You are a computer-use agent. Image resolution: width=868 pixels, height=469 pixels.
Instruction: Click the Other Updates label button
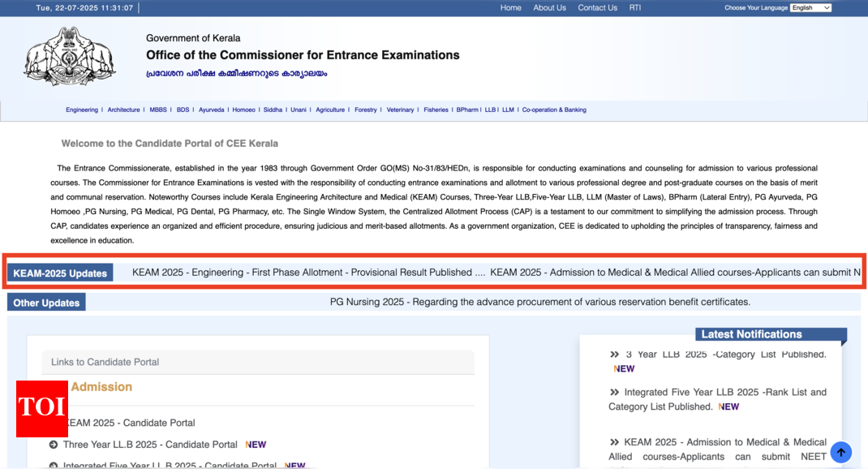pos(46,303)
